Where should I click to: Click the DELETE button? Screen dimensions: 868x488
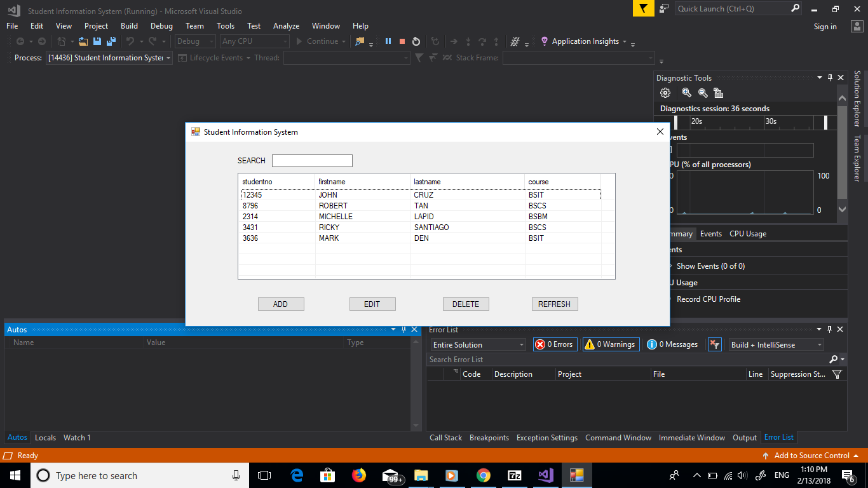click(466, 304)
